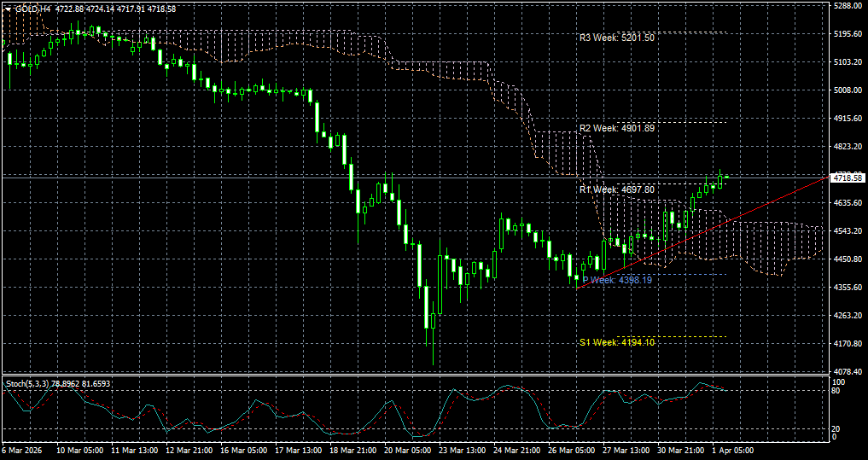Screen dimensions: 868x460
Task: Click price axis value 4170.80
Action: [x=848, y=344]
